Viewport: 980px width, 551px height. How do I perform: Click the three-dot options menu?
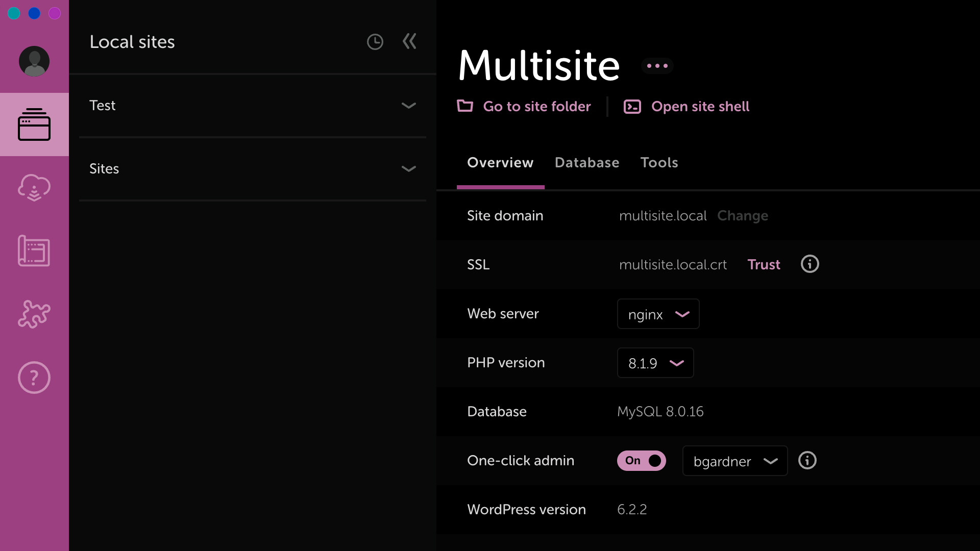pos(657,66)
